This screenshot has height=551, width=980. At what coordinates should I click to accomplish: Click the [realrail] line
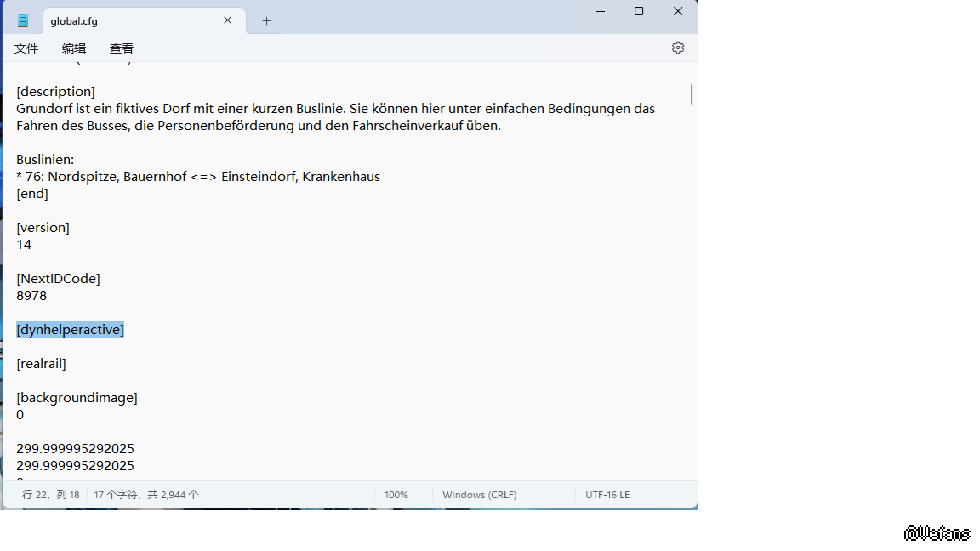tap(41, 364)
